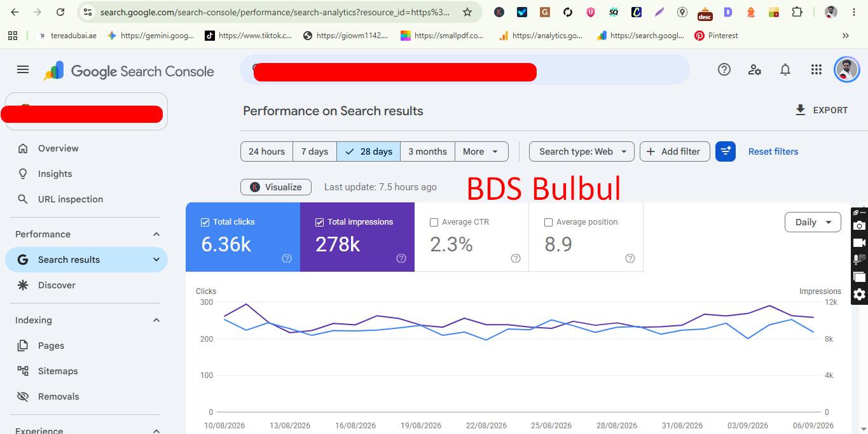Open Discover in the sidebar
Image resolution: width=868 pixels, height=434 pixels.
click(86, 285)
